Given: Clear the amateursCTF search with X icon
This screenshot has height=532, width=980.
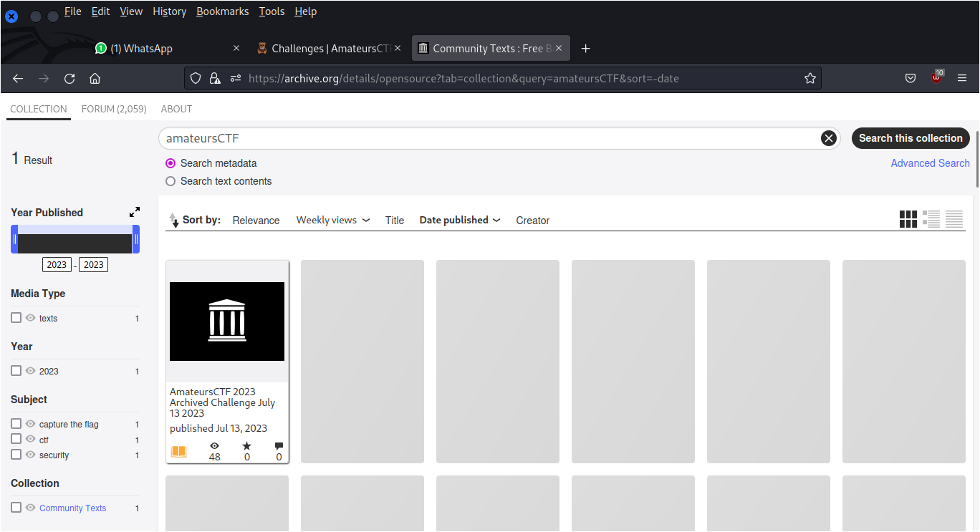Looking at the screenshot, I should 829,138.
